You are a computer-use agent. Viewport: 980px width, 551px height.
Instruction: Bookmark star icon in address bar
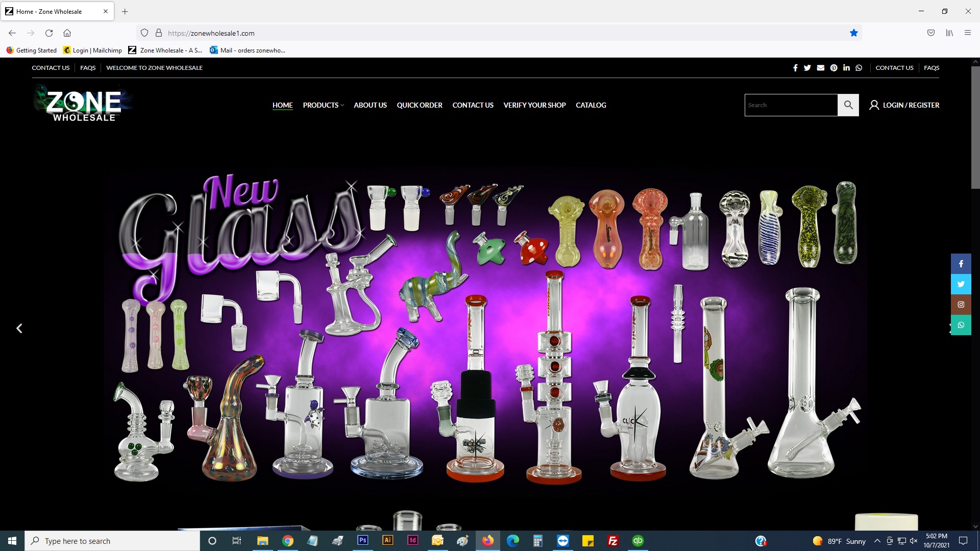pyautogui.click(x=853, y=33)
